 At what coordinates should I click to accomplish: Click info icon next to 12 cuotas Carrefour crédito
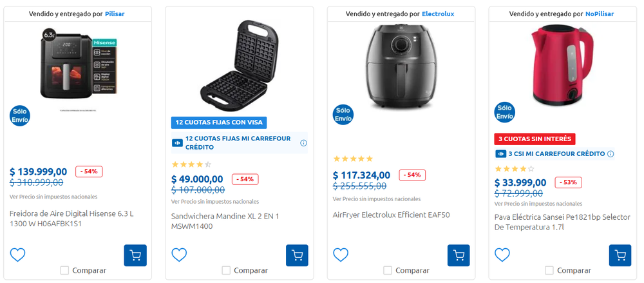[303, 142]
